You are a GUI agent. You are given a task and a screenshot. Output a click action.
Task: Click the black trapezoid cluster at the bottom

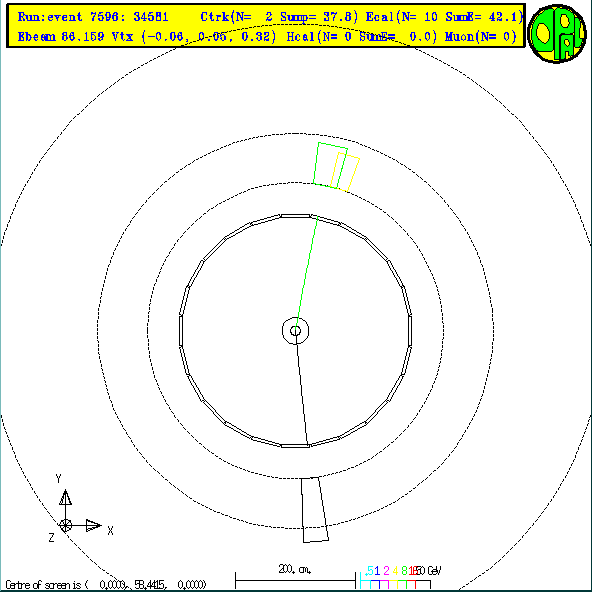(314, 510)
